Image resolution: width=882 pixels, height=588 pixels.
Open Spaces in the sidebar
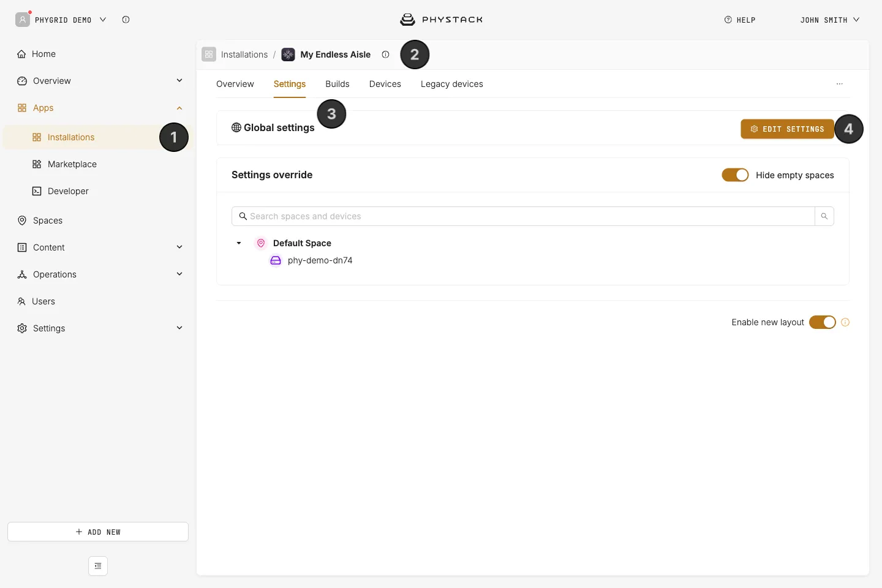(98, 221)
